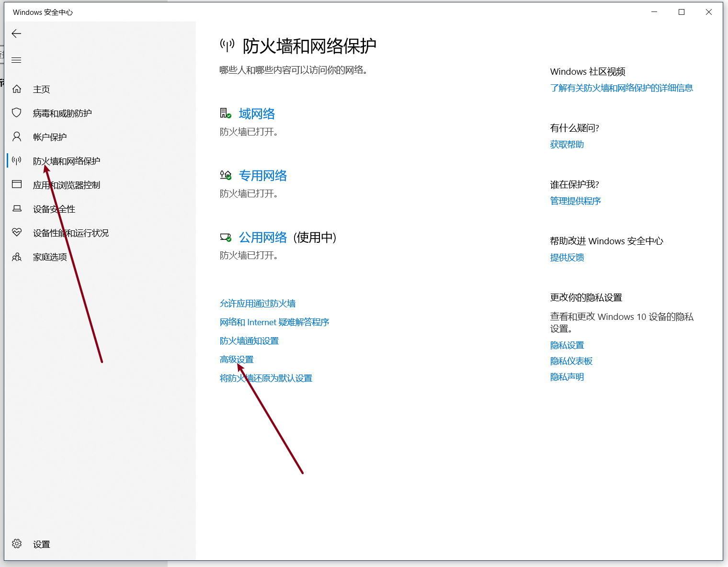
Task: Go to 设备安全性 section
Action: [x=54, y=209]
